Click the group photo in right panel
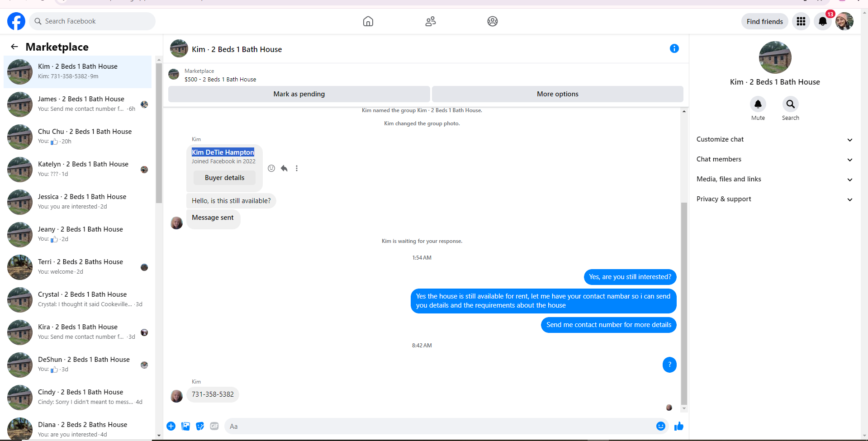The image size is (868, 441). (775, 57)
